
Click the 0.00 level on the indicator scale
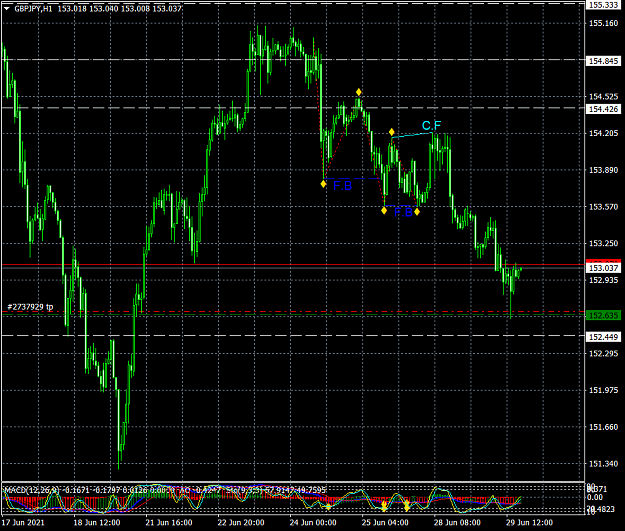[595, 497]
